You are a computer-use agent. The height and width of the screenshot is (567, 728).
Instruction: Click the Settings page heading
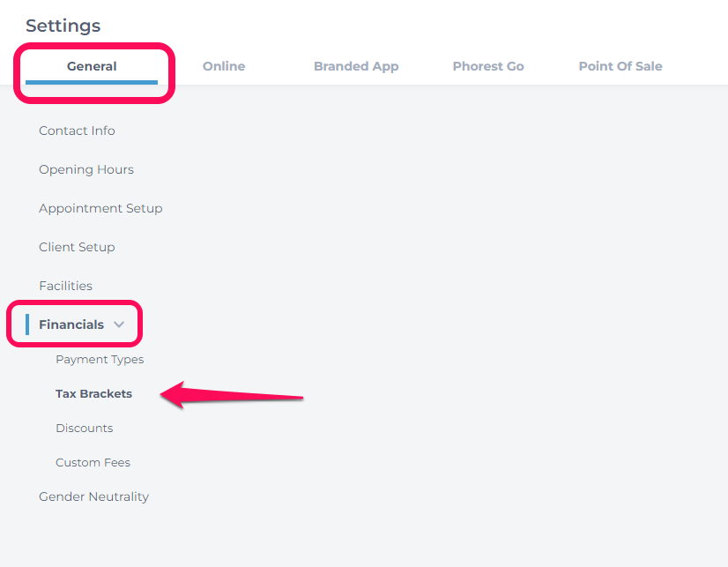point(63,26)
